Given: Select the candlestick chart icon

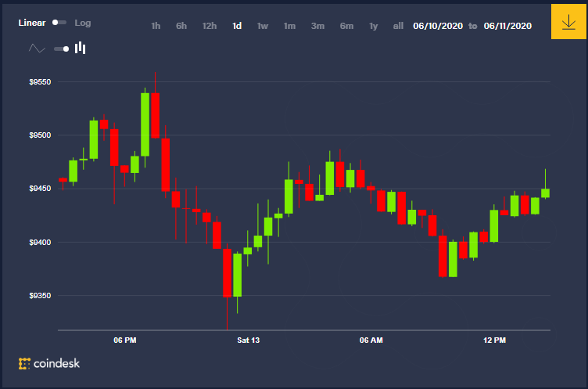Looking at the screenshot, I should click(x=81, y=48).
